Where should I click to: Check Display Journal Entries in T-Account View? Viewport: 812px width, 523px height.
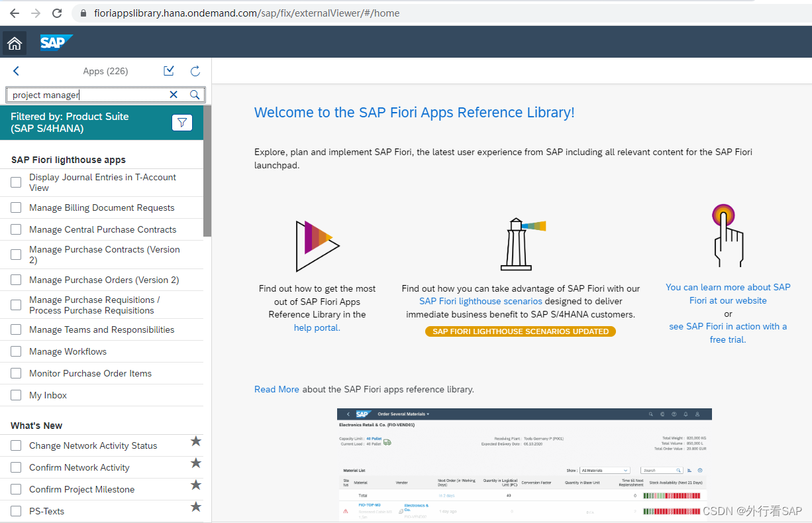click(16, 182)
